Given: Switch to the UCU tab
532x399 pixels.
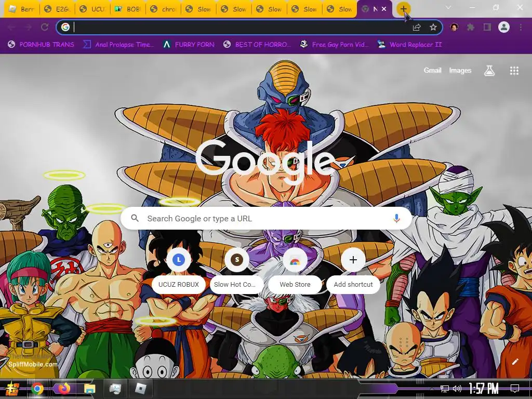Looking at the screenshot, I should coord(92,9).
